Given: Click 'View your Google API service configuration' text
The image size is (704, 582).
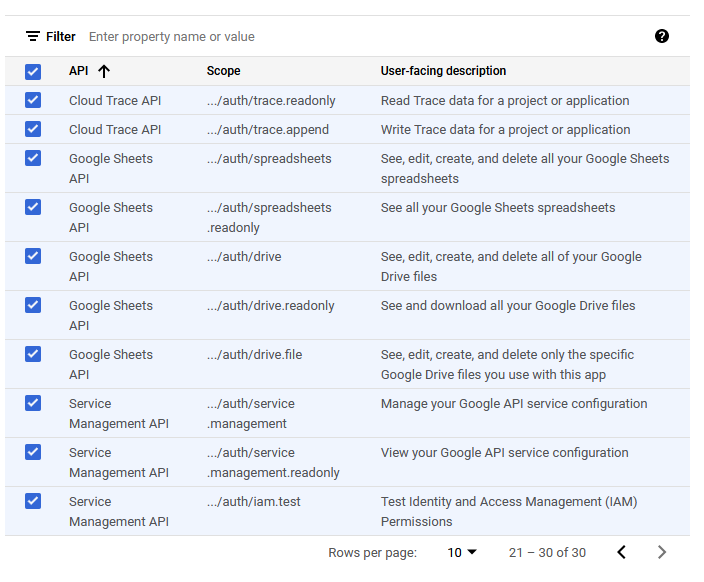Looking at the screenshot, I should click(505, 452).
